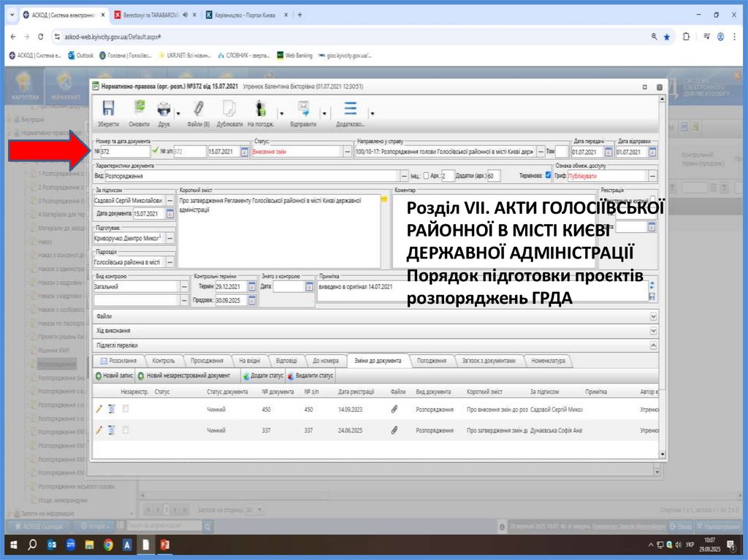Click the Оновити refresh icon
The width and height of the screenshot is (748, 560).
point(139,110)
